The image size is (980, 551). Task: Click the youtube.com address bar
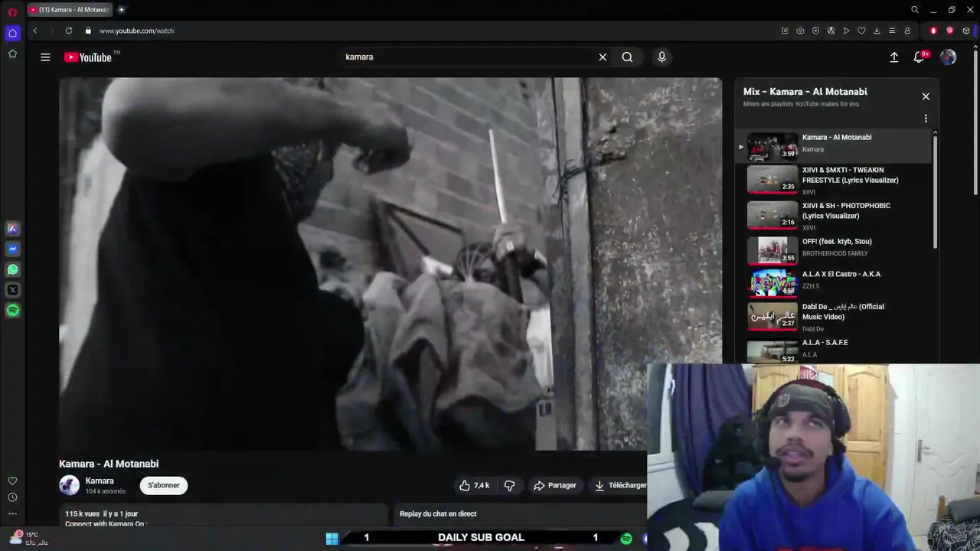136,31
